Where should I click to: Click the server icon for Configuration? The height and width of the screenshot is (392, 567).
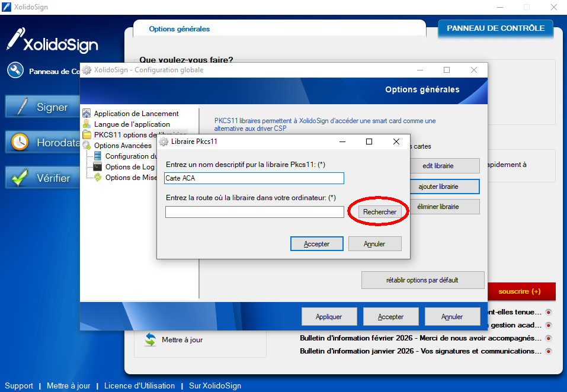coord(98,156)
